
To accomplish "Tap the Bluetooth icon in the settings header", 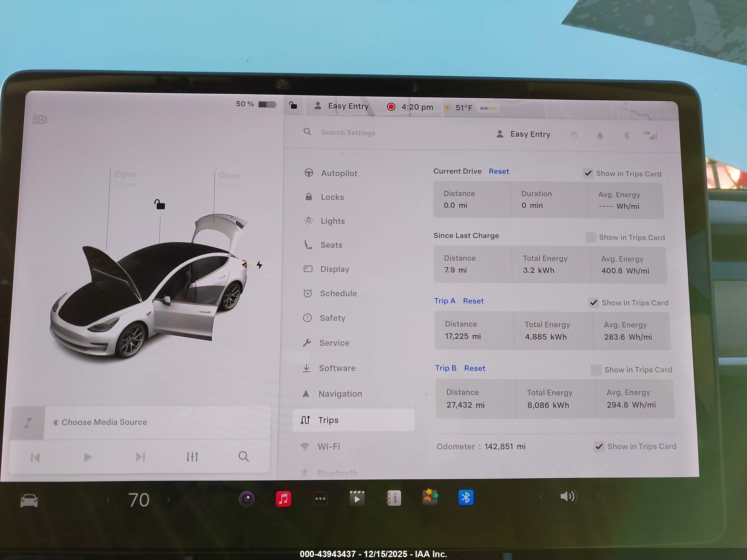I will point(626,136).
